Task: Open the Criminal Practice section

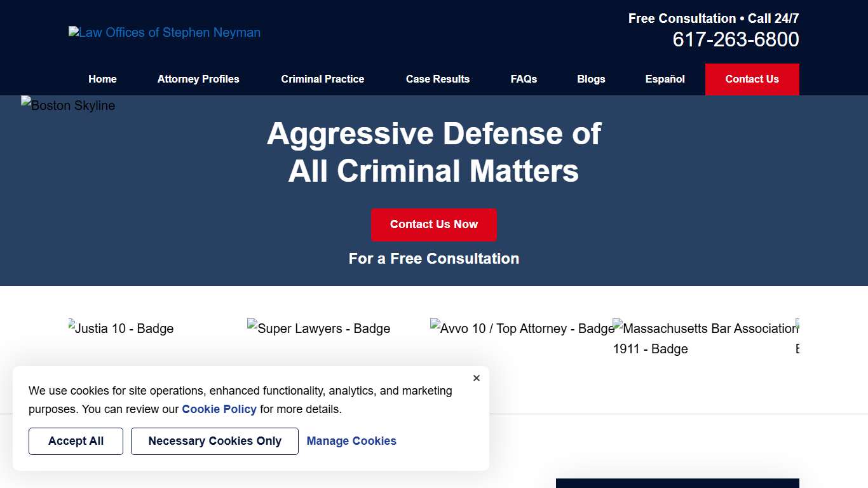Action: click(x=322, y=79)
